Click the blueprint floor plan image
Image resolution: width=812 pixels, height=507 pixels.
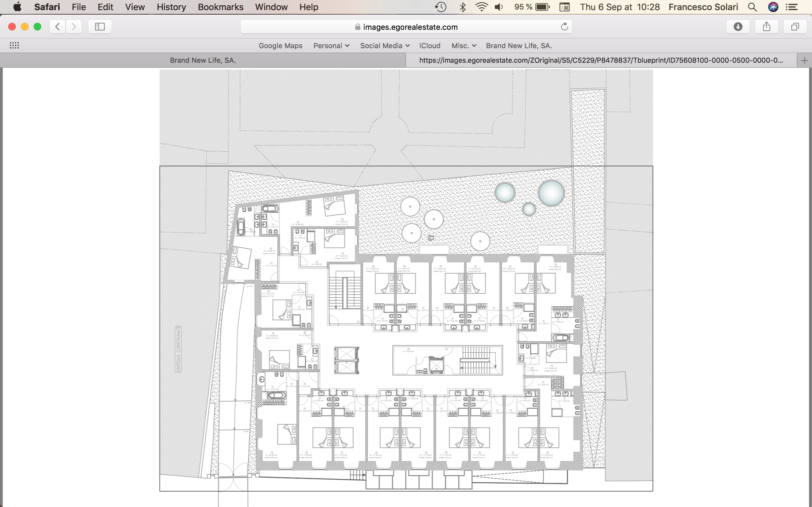tap(406, 280)
